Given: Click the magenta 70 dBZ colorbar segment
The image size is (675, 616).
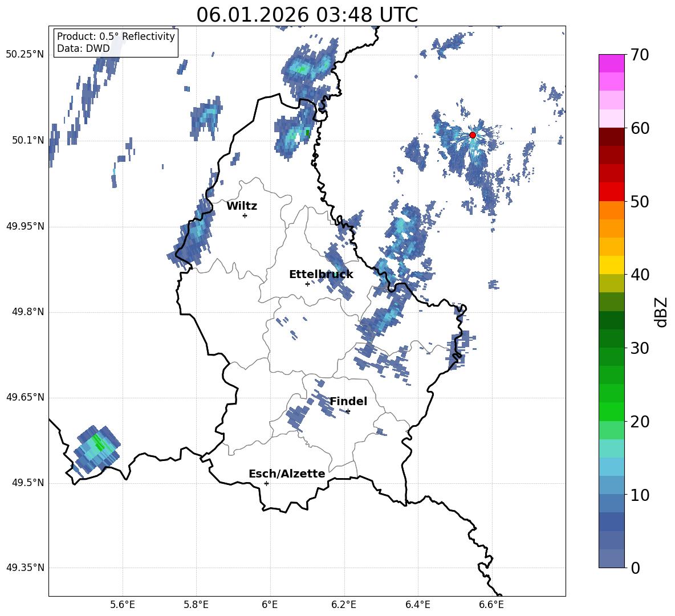Looking at the screenshot, I should coord(611,63).
